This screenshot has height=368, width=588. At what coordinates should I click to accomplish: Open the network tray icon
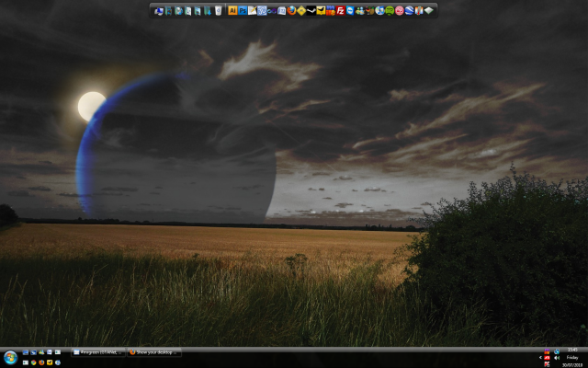pos(557,351)
